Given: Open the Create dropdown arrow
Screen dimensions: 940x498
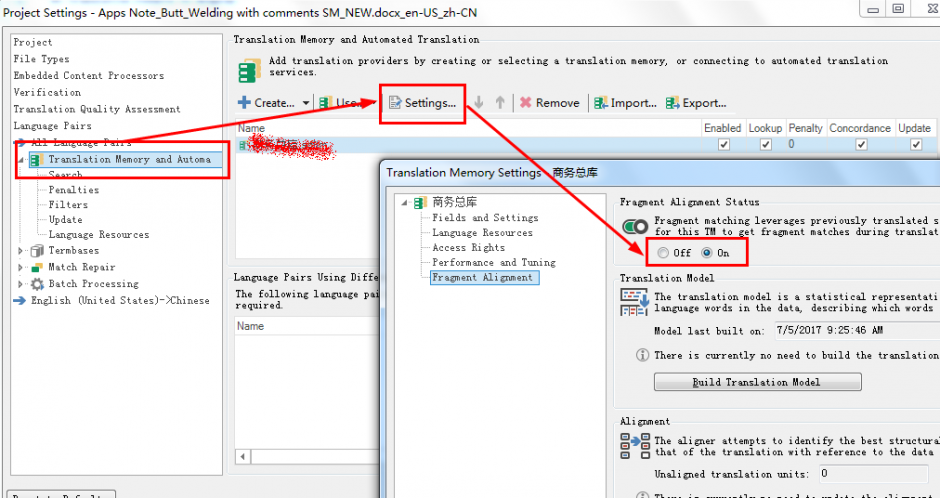Looking at the screenshot, I should coord(305,103).
